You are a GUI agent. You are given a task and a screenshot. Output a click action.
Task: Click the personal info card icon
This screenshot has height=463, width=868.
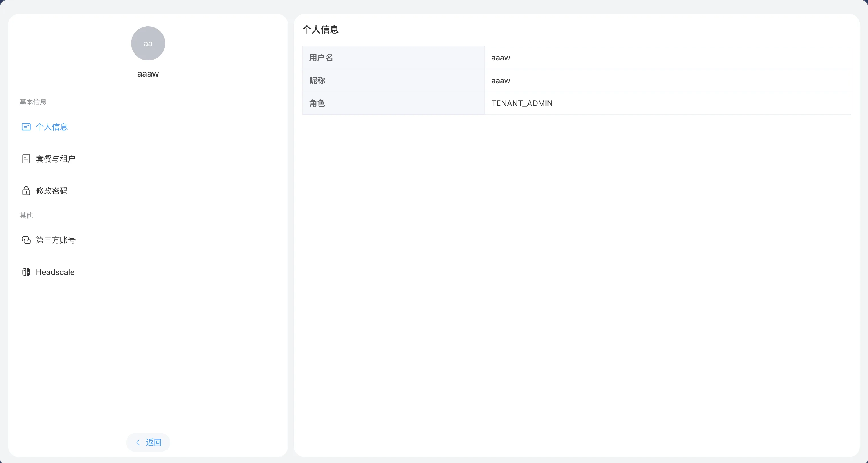pyautogui.click(x=26, y=127)
